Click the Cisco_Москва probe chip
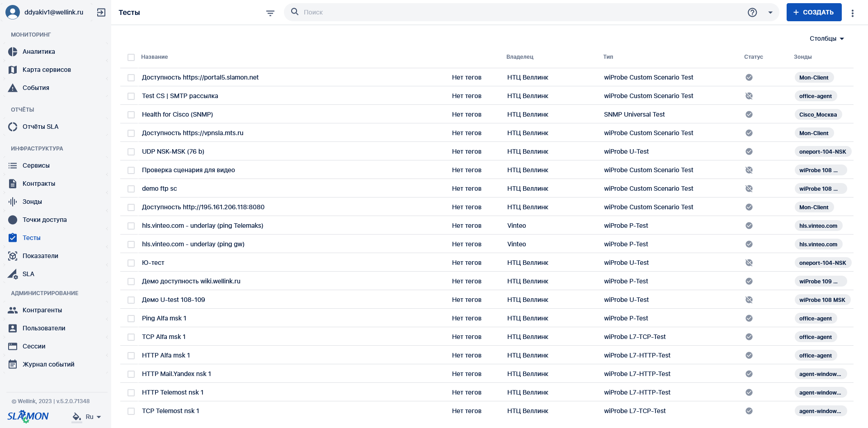The image size is (868, 428). pyautogui.click(x=818, y=114)
